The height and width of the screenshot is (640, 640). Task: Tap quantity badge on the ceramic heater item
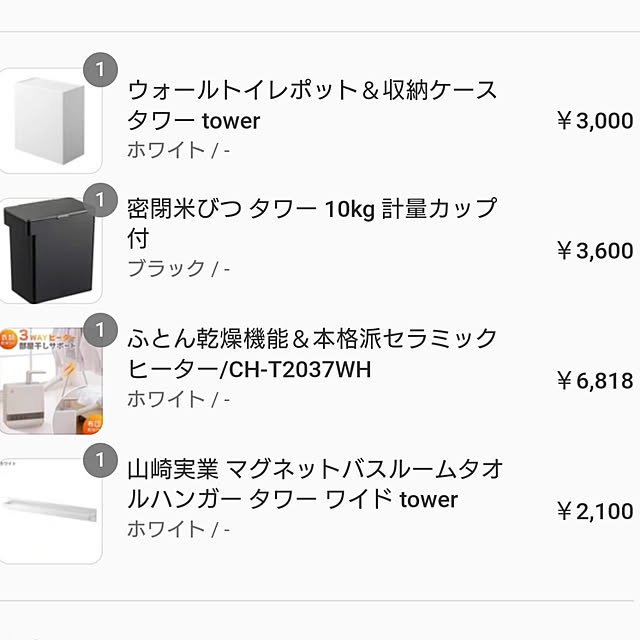pos(100,330)
